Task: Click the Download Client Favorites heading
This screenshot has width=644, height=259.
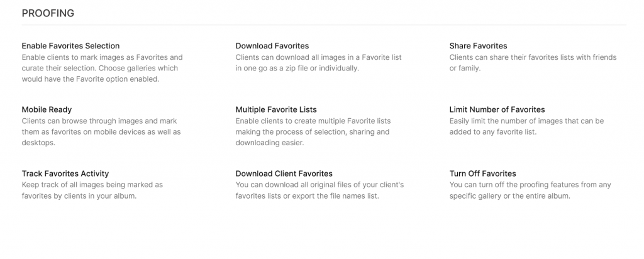Action: [284, 174]
